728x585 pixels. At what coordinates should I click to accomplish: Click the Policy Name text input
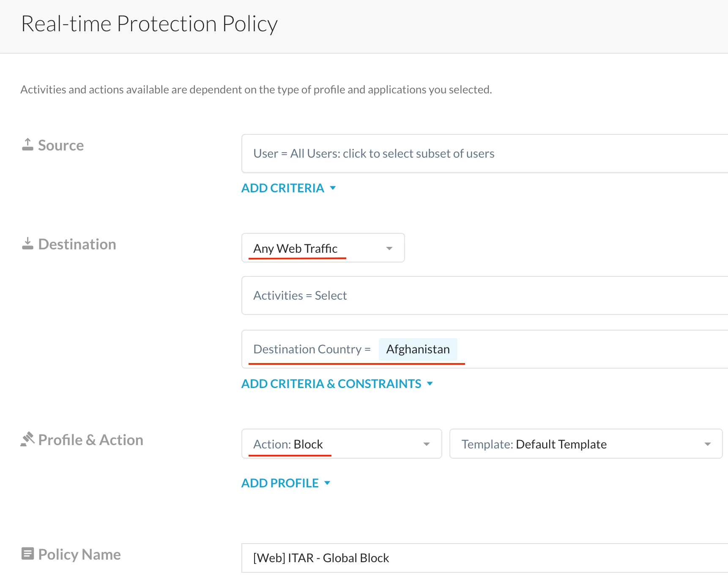(x=482, y=558)
